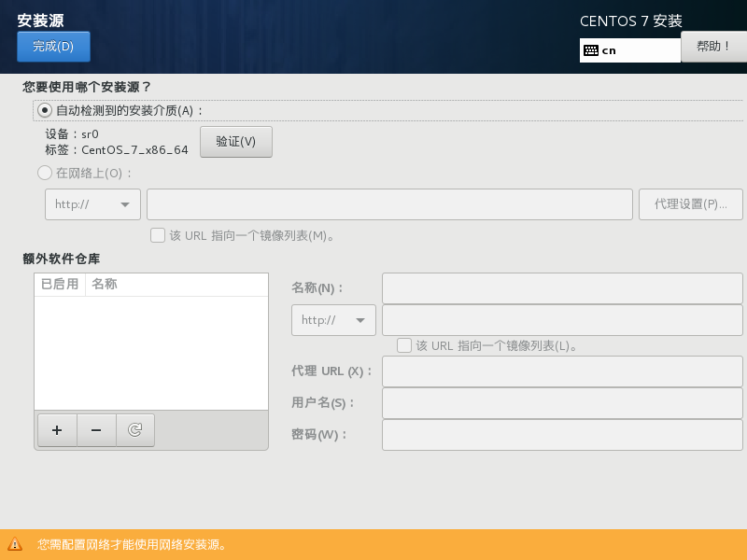The width and height of the screenshot is (747, 560).
Task: Verify the installation media with 验证(V)
Action: click(235, 142)
